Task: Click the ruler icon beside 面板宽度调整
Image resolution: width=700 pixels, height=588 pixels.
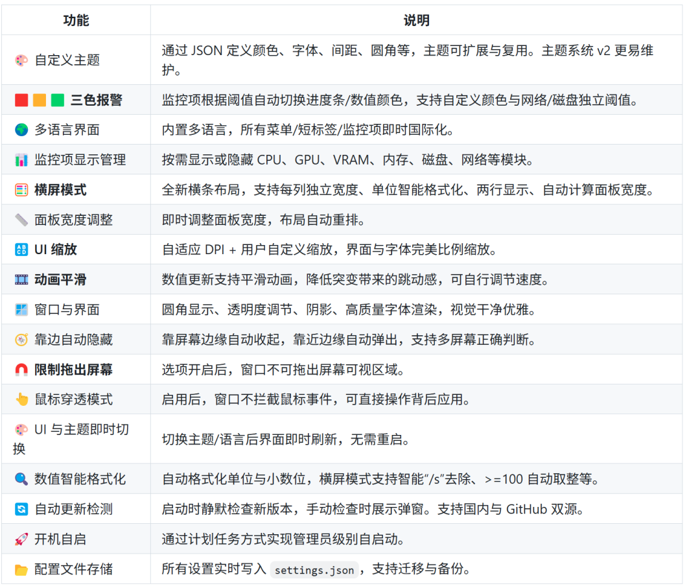Action: 21,220
